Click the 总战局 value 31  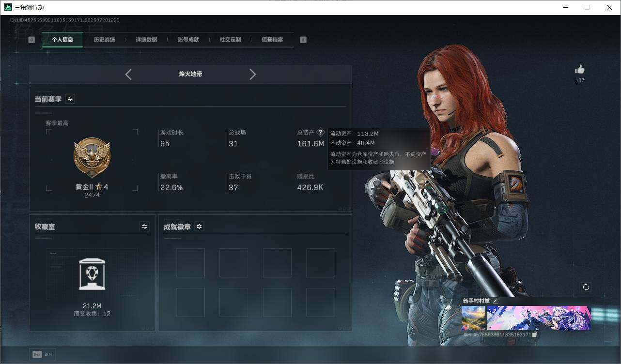tap(233, 144)
